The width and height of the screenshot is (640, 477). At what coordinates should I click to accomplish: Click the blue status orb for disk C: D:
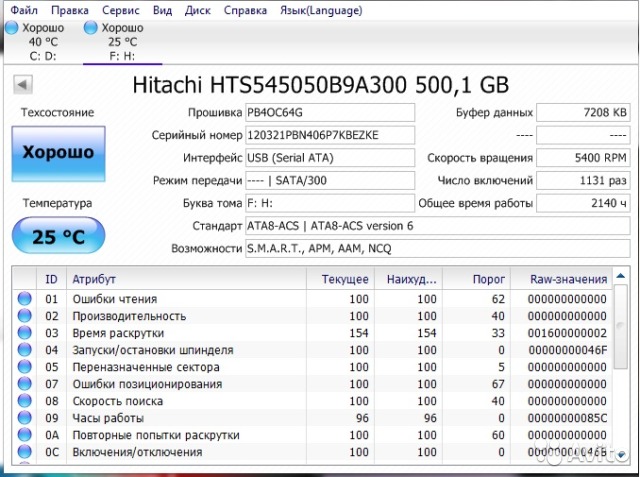[11, 28]
